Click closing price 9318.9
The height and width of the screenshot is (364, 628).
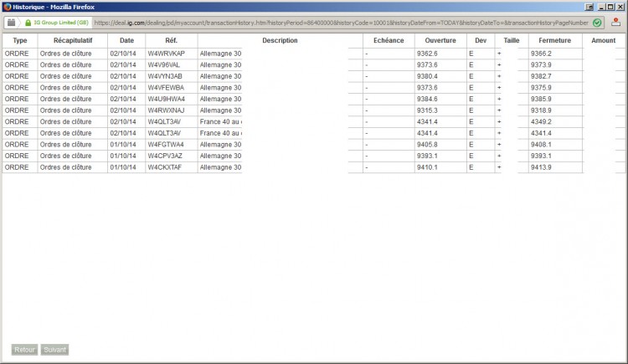click(541, 110)
